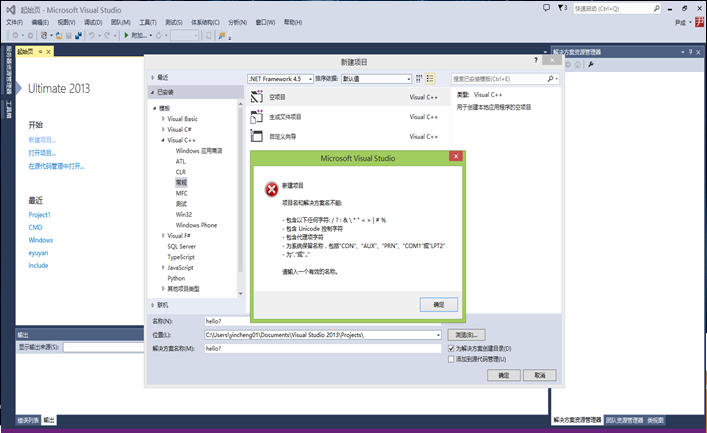Screen dimensions: 707x433
Task: Click the Solution Explorer wrench properties icon
Action: 591,64
